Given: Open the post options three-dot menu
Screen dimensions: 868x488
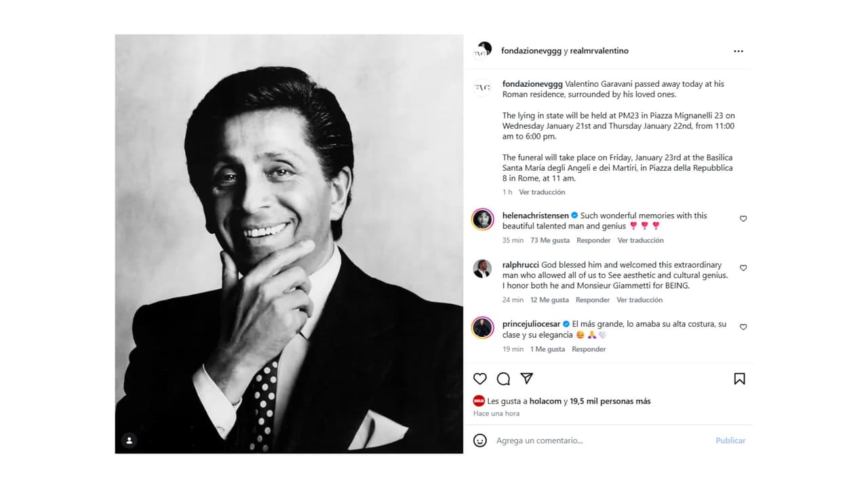Looking at the screenshot, I should click(x=738, y=51).
